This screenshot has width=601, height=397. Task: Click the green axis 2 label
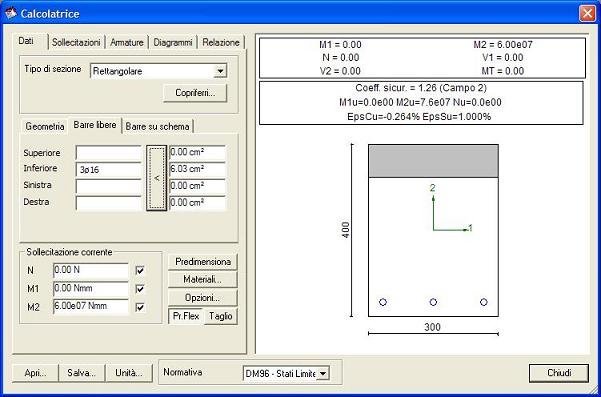click(432, 188)
